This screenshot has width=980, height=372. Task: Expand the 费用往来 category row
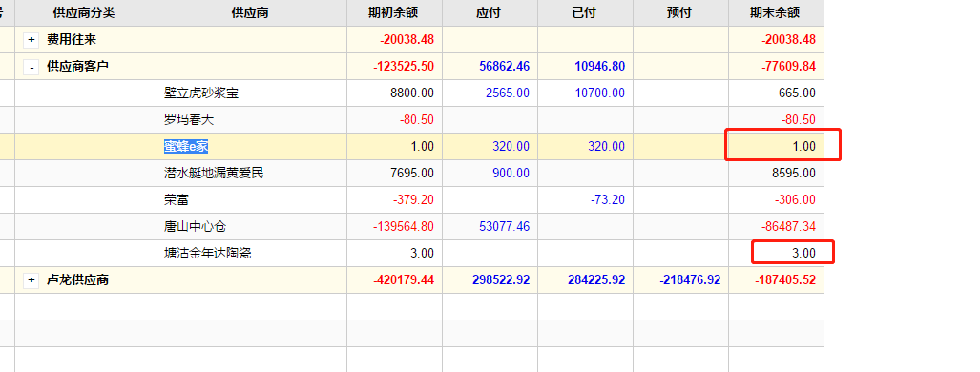(x=31, y=40)
